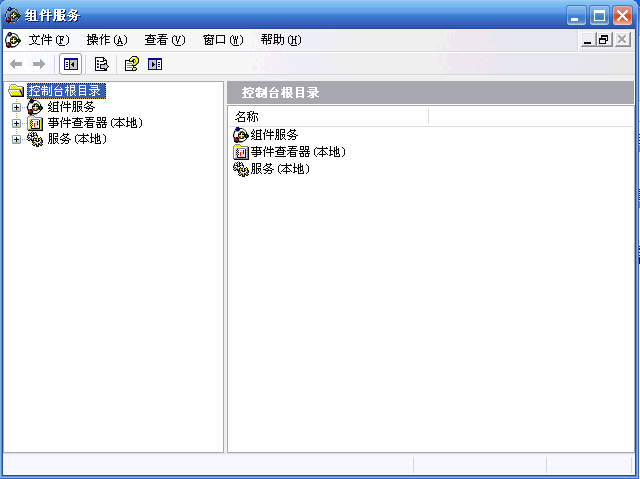The height and width of the screenshot is (479, 640).
Task: Click the 事件查看器 icon in the tree
Action: pos(35,123)
